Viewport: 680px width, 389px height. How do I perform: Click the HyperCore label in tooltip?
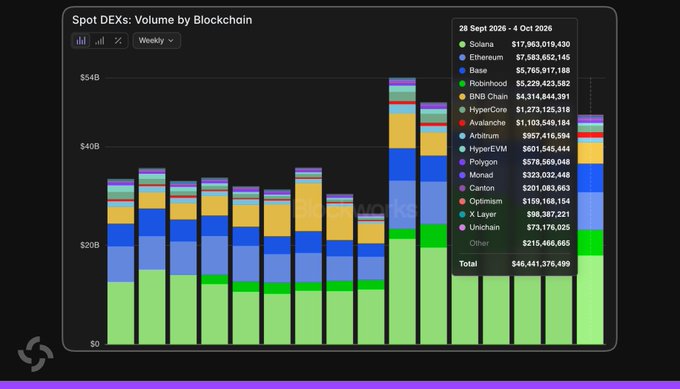(488, 110)
